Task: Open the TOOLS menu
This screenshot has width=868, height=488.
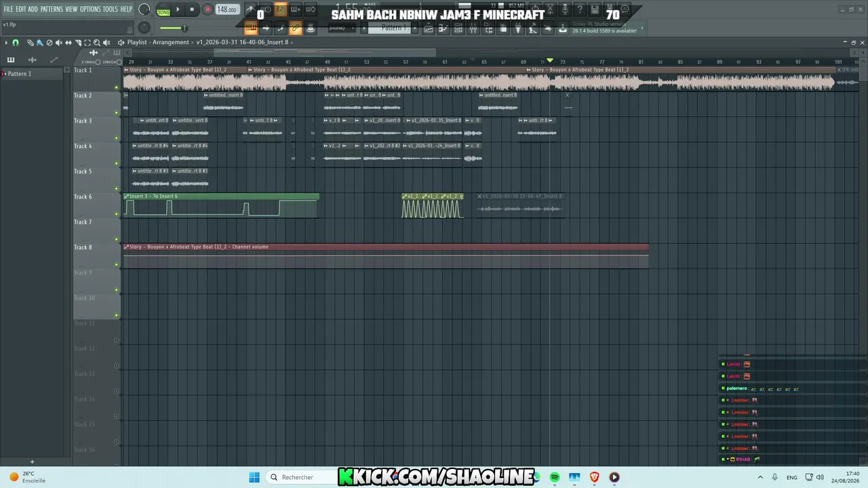Action: point(111,9)
